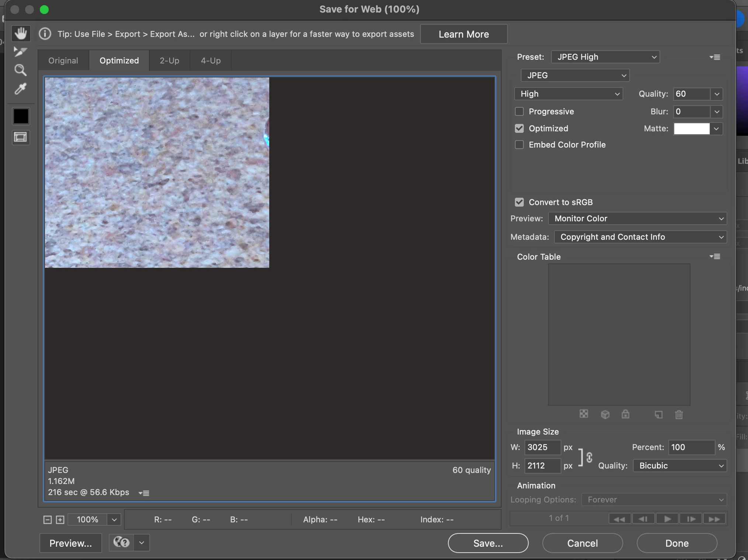Viewport: 748px width, 560px height.
Task: Select the Slice Select tool
Action: point(20,52)
